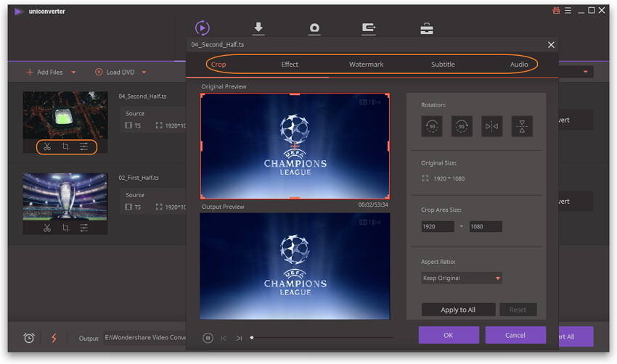Click the gift icon in title bar
The image size is (617, 364).
coord(556,11)
